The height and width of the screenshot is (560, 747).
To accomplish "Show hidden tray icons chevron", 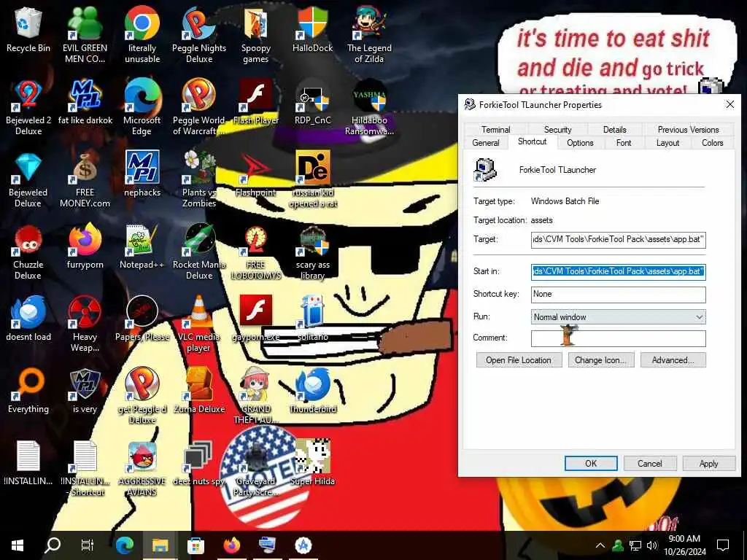I will 600,545.
